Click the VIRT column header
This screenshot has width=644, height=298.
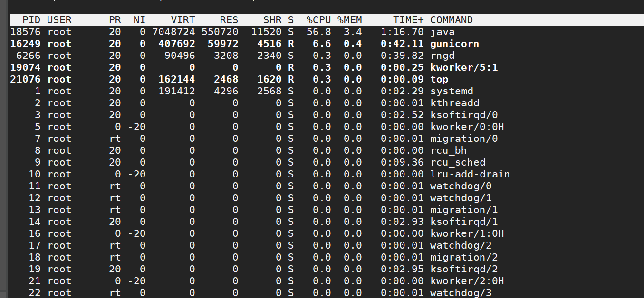point(183,20)
